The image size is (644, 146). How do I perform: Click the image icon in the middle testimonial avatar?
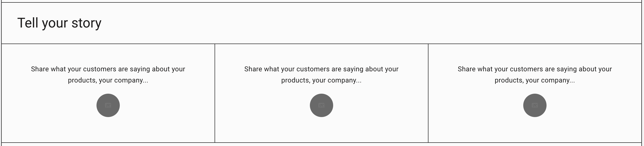point(322,105)
